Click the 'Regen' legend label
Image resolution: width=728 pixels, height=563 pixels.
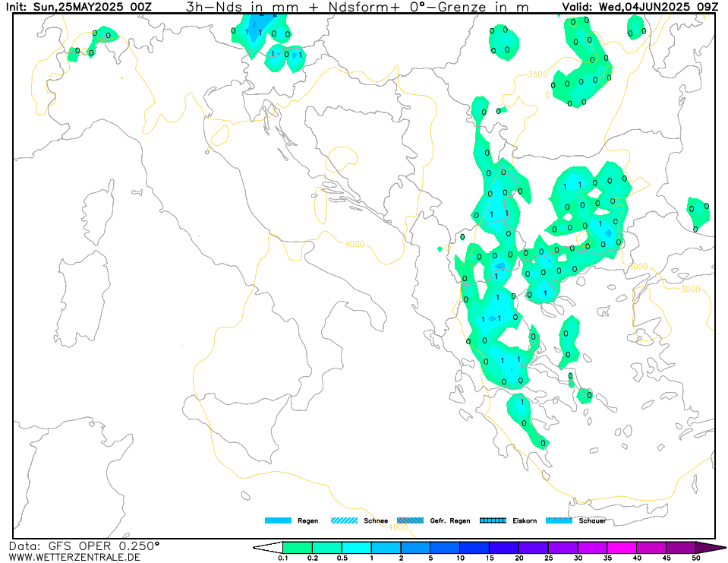coord(307,520)
